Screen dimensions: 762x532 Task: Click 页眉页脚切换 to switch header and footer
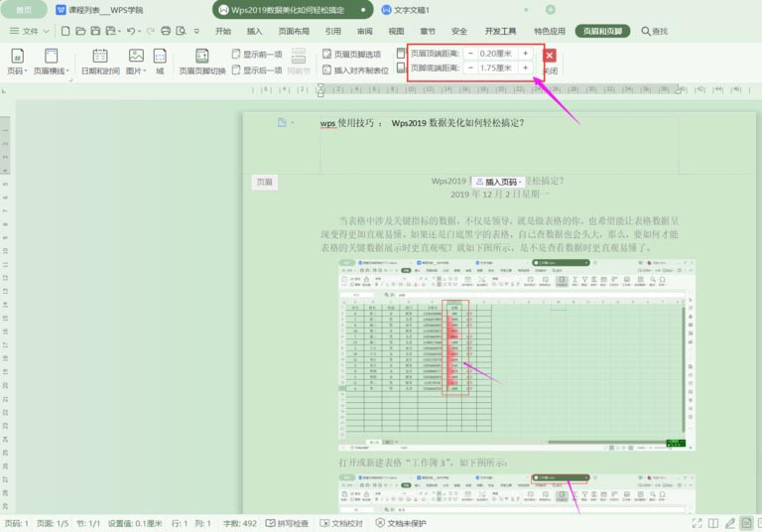(202, 62)
